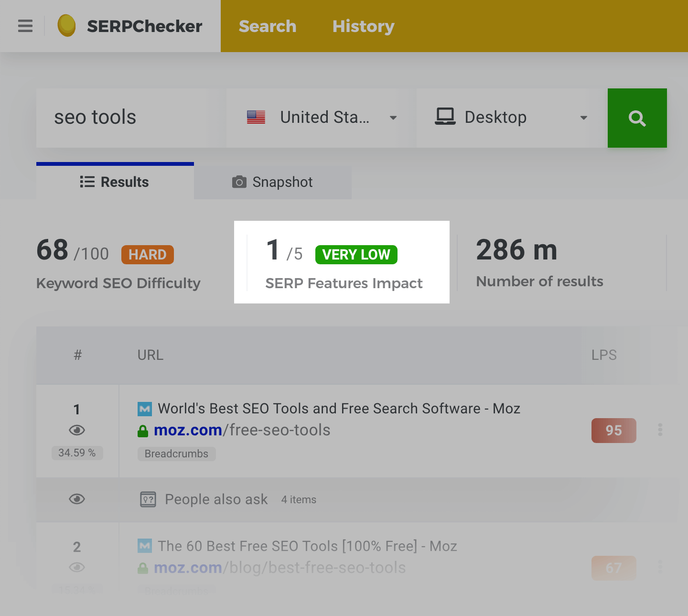This screenshot has height=616, width=688.
Task: Click the SERP Features Impact label
Action: [x=344, y=283]
